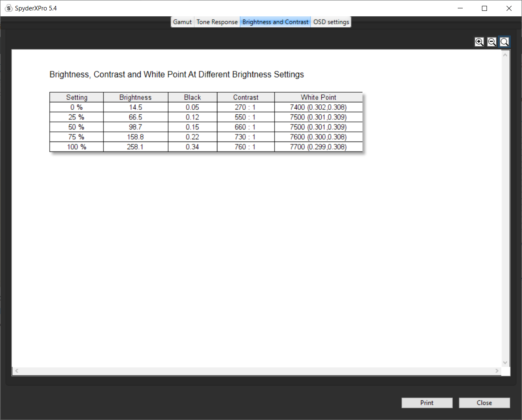This screenshot has height=420, width=522.
Task: Click the horizontal scrollbar right arrow
Action: (497, 371)
